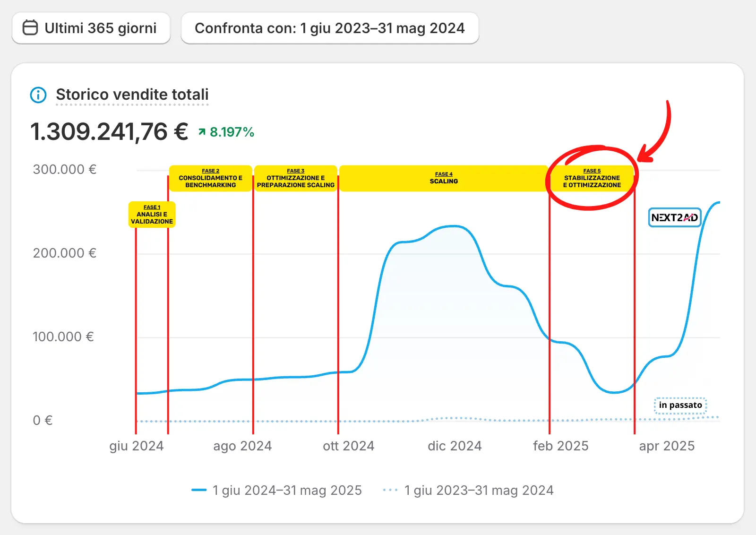The height and width of the screenshot is (535, 756).
Task: Toggle the 1 giu 2024–31 mag 2025 legend series
Action: tap(287, 491)
